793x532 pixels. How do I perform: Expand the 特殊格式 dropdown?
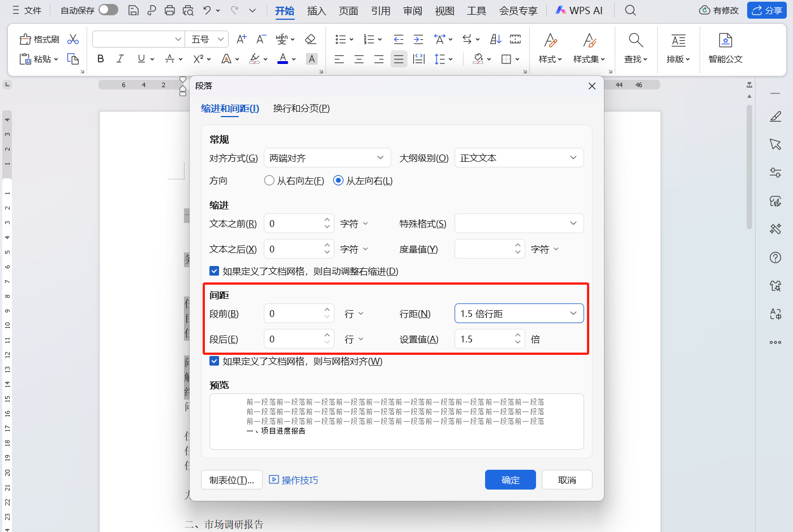(518, 223)
